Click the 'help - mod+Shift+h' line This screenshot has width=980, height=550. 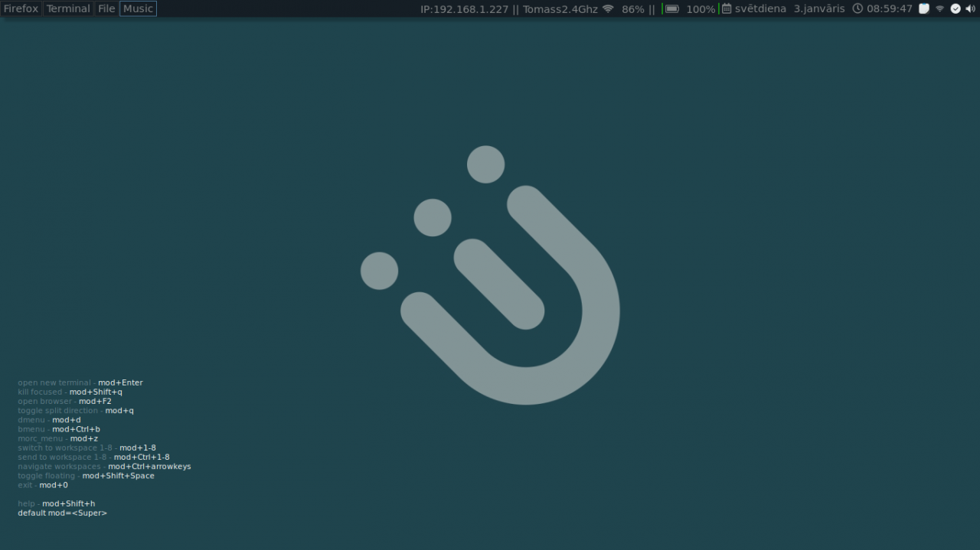click(x=56, y=503)
